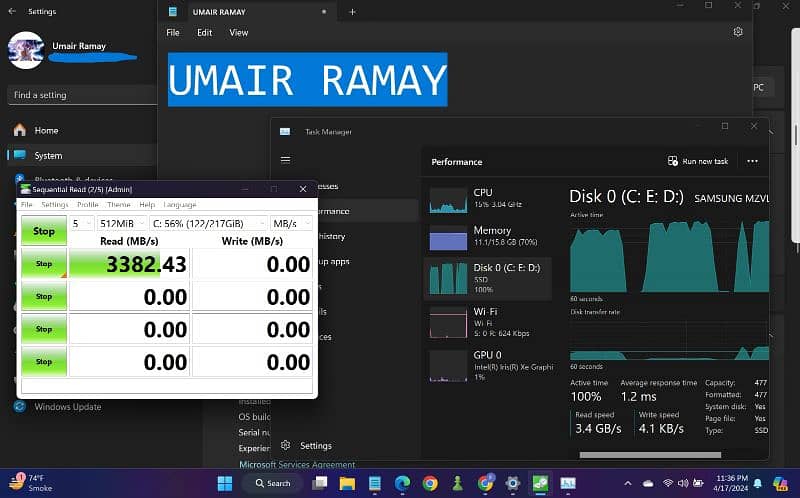The width and height of the screenshot is (800, 498).
Task: Click the Find a setting search box
Action: (78, 95)
